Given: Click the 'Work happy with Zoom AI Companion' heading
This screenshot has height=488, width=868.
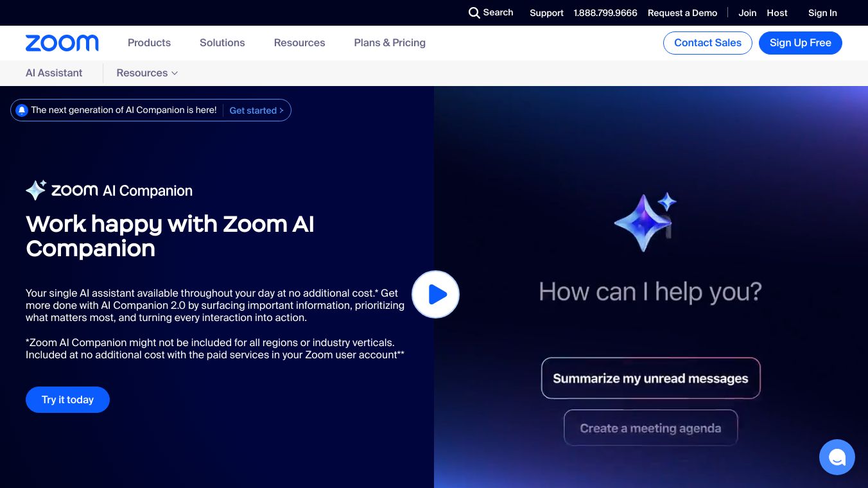Looking at the screenshot, I should [170, 236].
